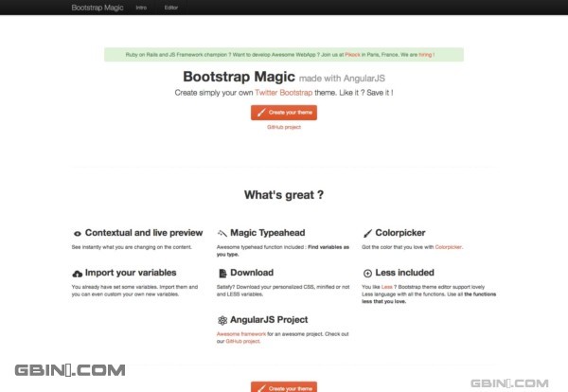Click the Download heading text
Image resolution: width=568 pixels, height=392 pixels.
(252, 273)
